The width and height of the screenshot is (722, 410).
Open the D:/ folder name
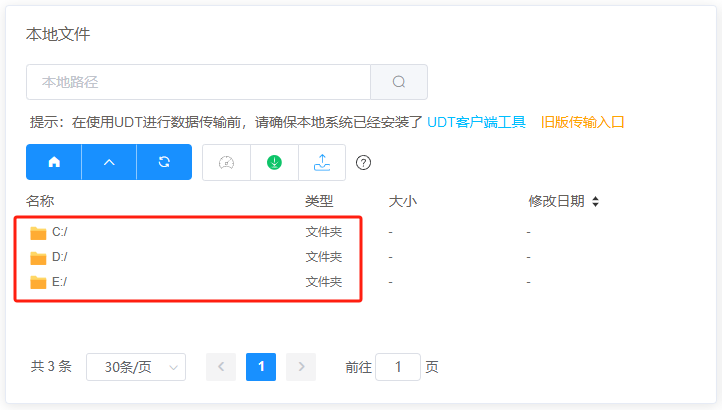click(x=60, y=257)
